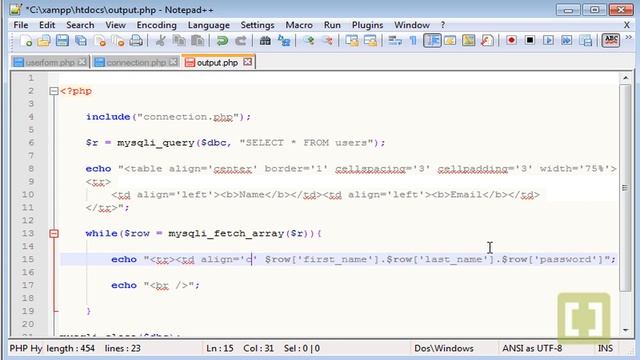Switch to the connection.php tab
The width and height of the screenshot is (640, 360).
[136, 62]
